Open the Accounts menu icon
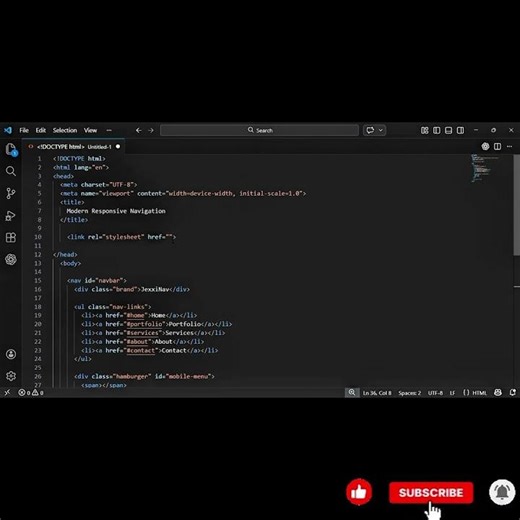 pyautogui.click(x=11, y=354)
